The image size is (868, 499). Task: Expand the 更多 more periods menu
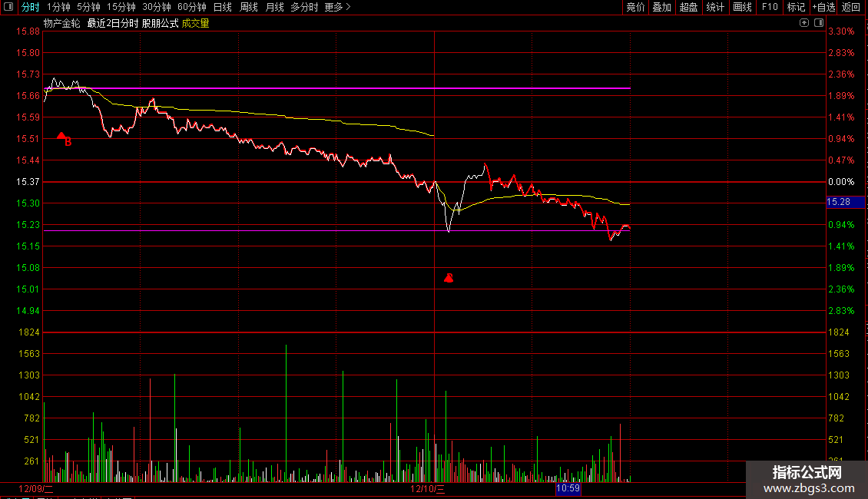pos(338,7)
